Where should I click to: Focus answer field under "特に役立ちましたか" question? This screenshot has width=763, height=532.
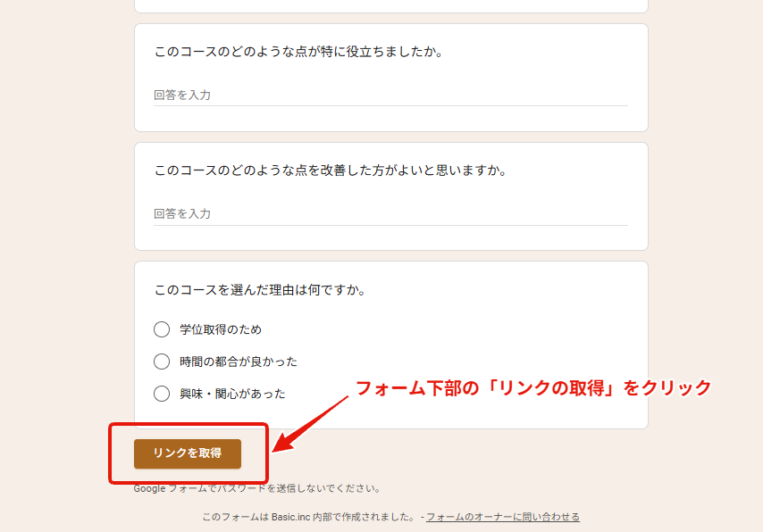(x=390, y=95)
